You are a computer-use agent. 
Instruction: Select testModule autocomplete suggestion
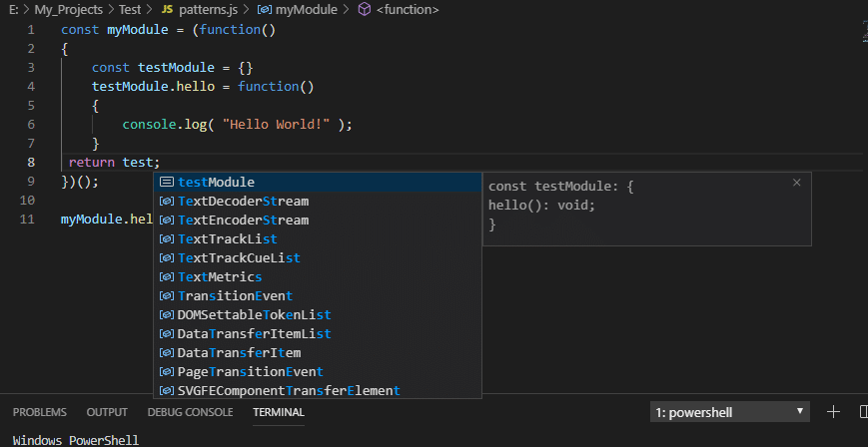point(318,182)
